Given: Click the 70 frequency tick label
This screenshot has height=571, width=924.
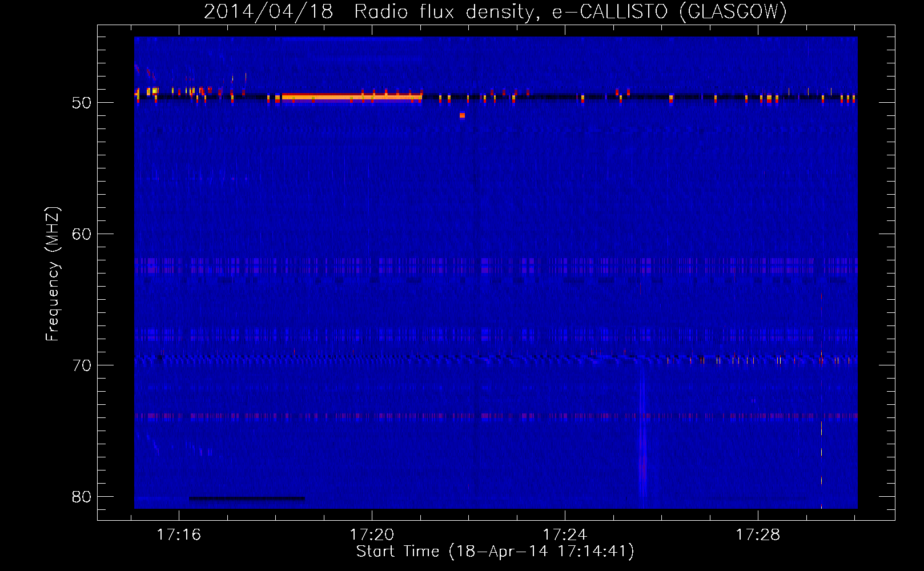Looking at the screenshot, I should (82, 365).
